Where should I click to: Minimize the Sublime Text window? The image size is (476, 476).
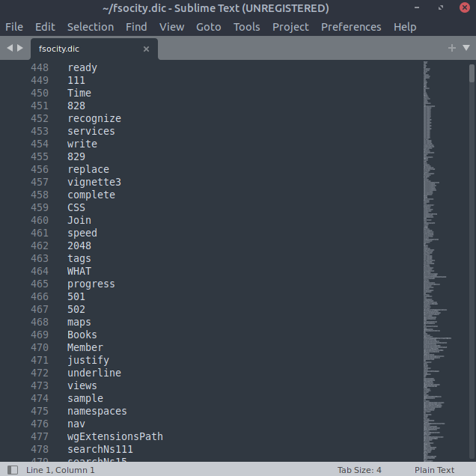pos(417,7)
